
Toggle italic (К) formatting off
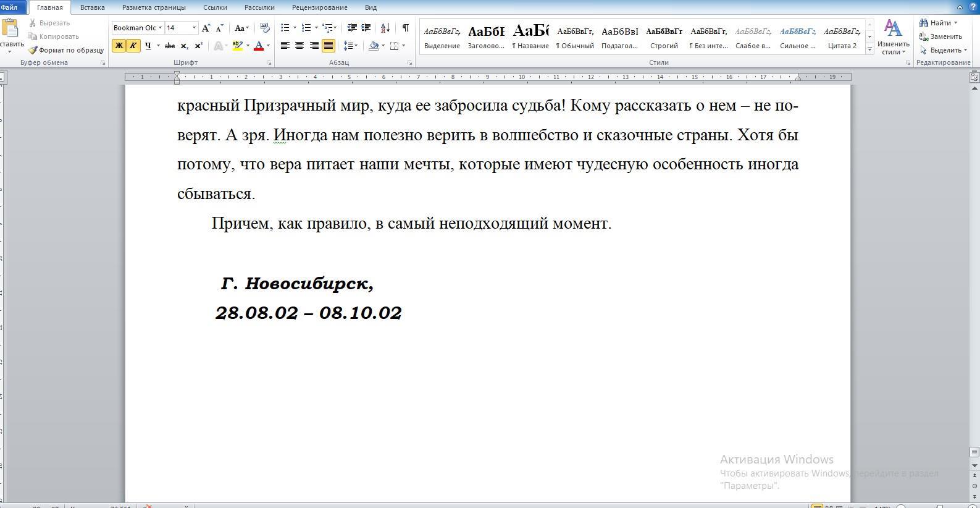[x=133, y=46]
